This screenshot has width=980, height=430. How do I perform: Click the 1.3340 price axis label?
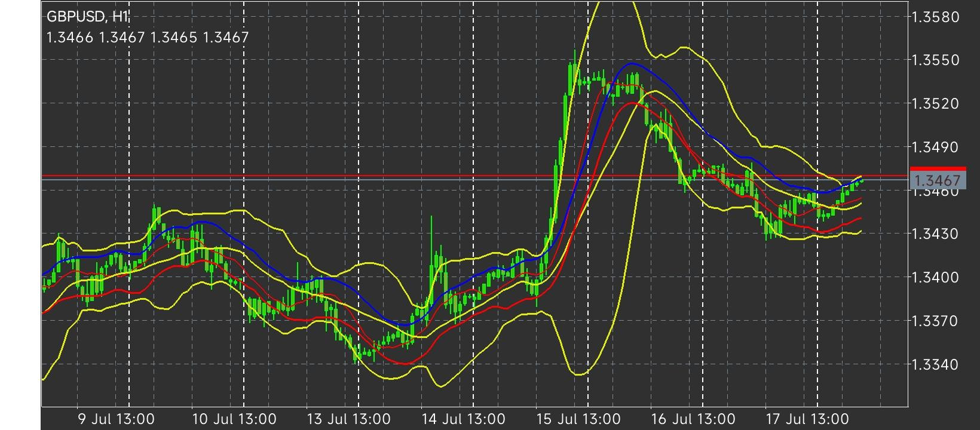[936, 364]
